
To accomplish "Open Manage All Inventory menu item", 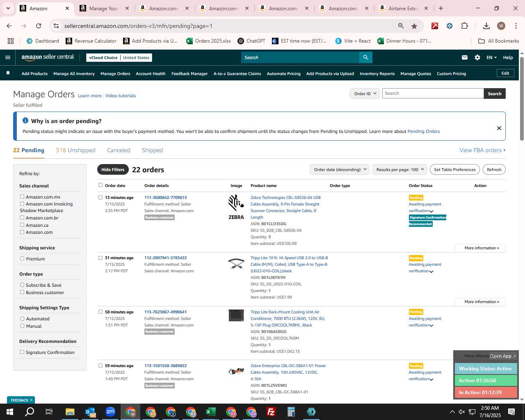I will click(x=74, y=73).
